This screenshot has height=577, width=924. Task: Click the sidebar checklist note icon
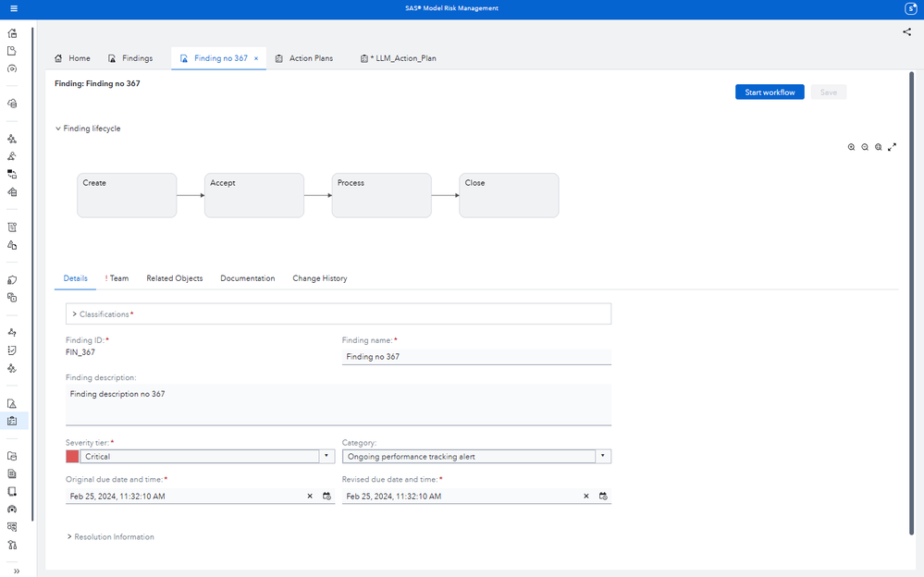[12, 350]
